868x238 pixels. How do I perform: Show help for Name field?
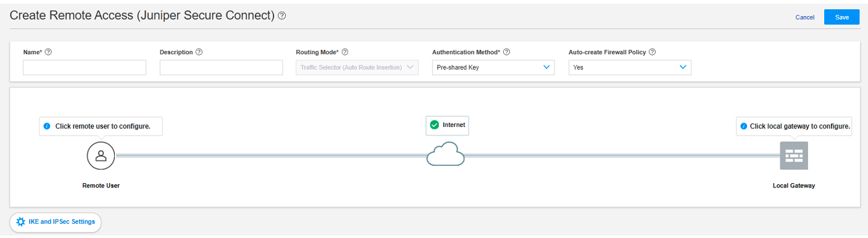click(48, 52)
